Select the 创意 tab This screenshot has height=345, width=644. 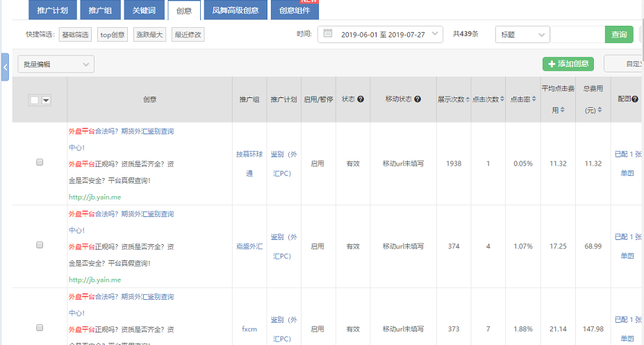[x=184, y=10]
